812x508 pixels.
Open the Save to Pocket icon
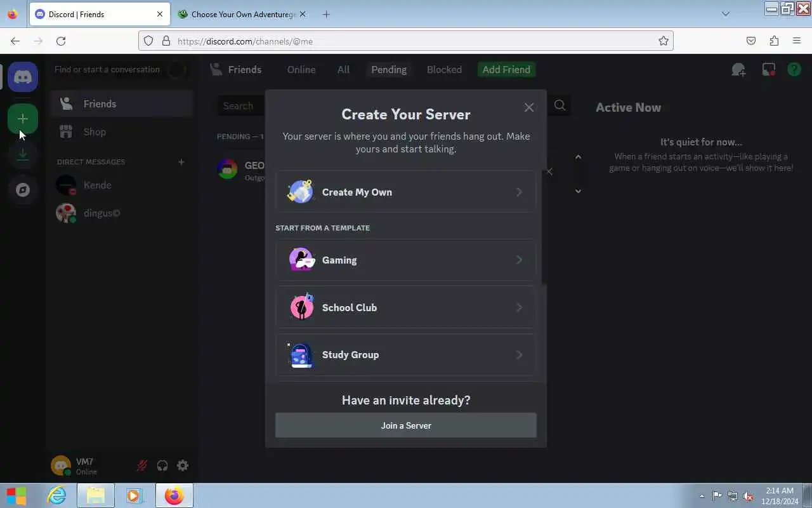pos(751,41)
